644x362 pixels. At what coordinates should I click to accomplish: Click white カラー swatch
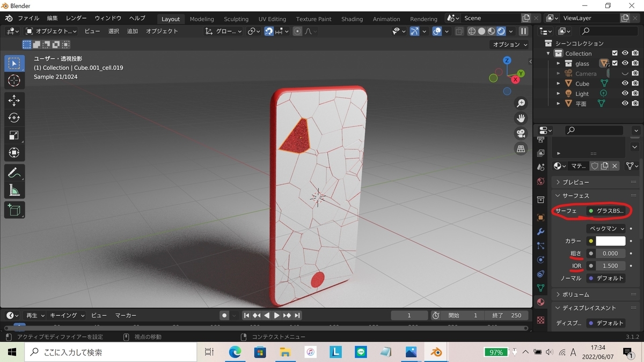point(611,241)
